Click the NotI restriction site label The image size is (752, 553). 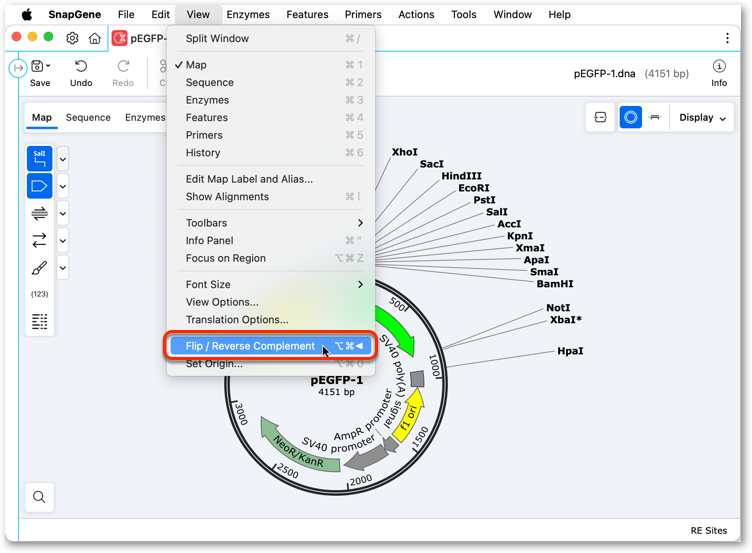pyautogui.click(x=558, y=308)
